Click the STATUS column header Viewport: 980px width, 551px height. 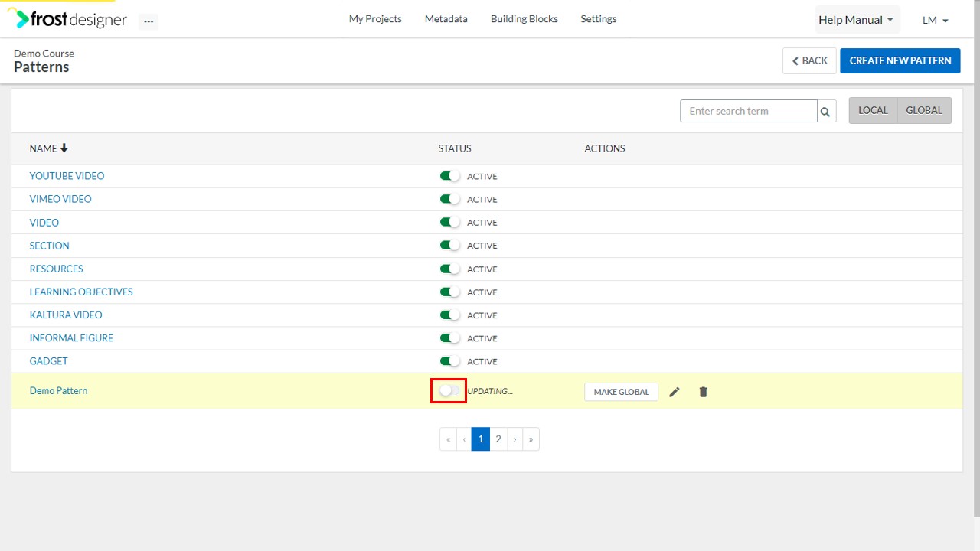coord(455,148)
